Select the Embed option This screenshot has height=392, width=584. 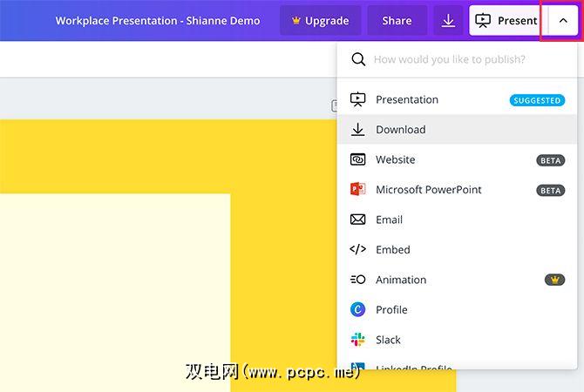(x=458, y=250)
